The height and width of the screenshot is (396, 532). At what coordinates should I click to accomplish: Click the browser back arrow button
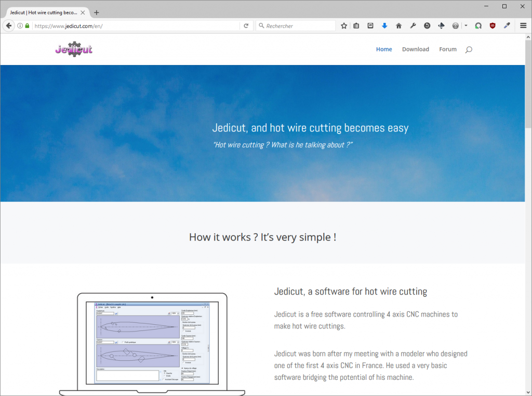(9, 26)
